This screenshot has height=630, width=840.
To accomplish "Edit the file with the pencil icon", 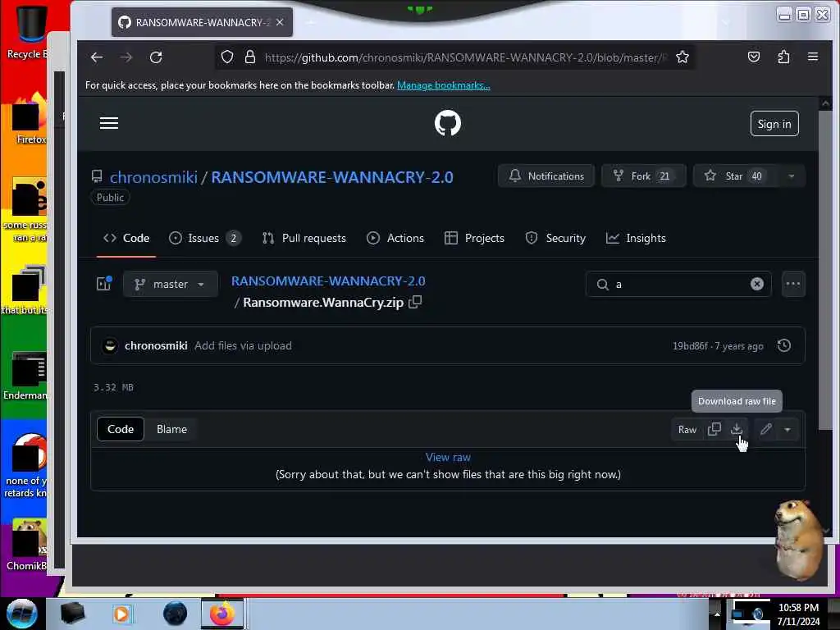I will [x=766, y=429].
